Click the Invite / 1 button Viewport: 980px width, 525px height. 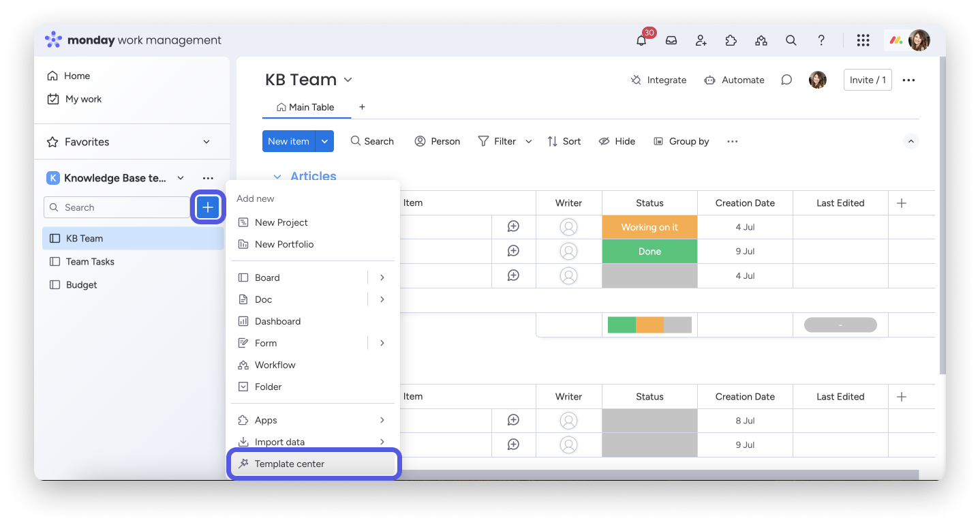tap(867, 80)
